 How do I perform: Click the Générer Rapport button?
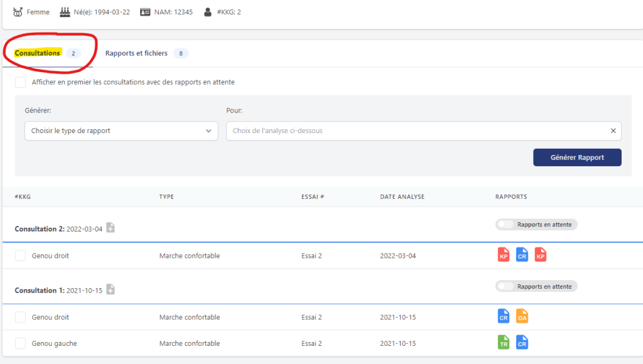click(x=577, y=158)
